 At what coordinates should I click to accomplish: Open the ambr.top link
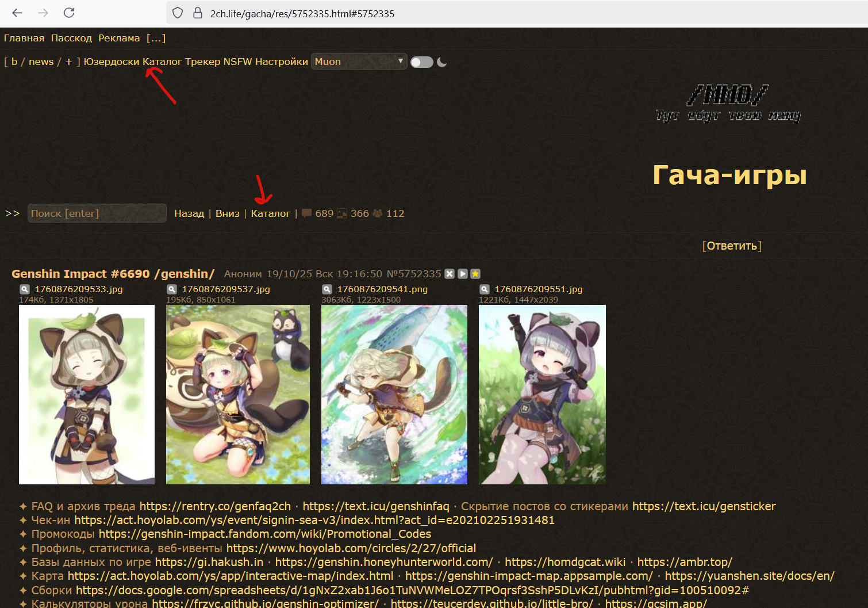[x=685, y=562]
